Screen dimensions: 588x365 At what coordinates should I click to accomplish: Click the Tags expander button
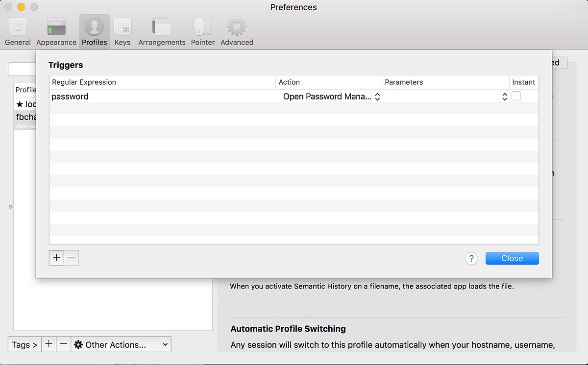click(24, 345)
